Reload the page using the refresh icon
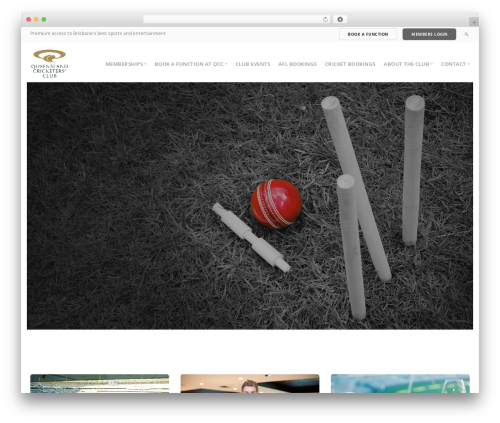Screen dimensions: 500x423 tap(325, 19)
